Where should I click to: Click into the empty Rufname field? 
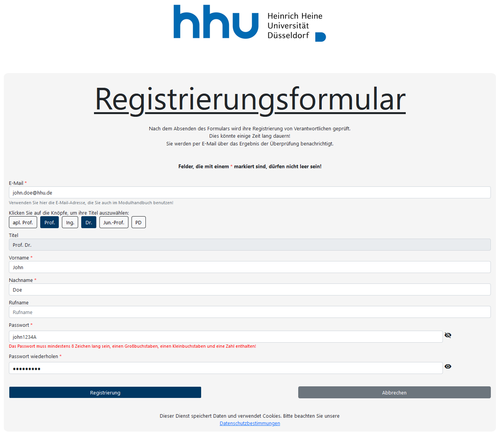[250, 312]
